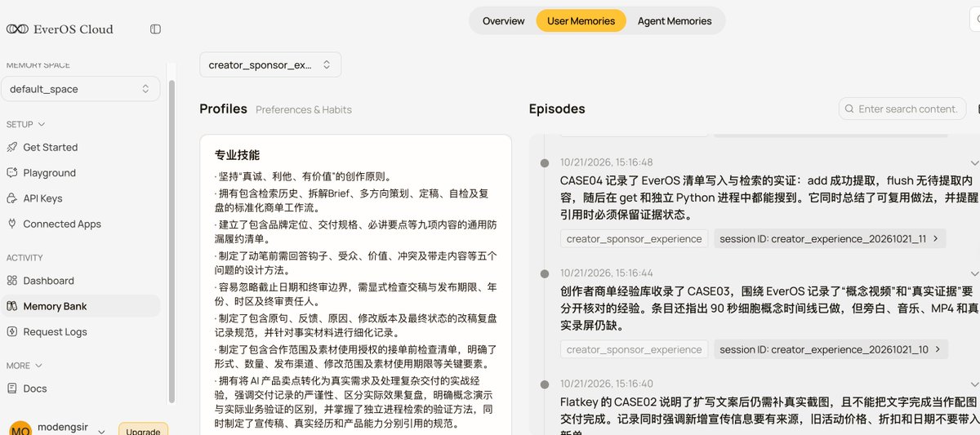Viewport: 980px width, 435px height.
Task: Expand the 15:16:44 episode chevron
Action: (974, 273)
